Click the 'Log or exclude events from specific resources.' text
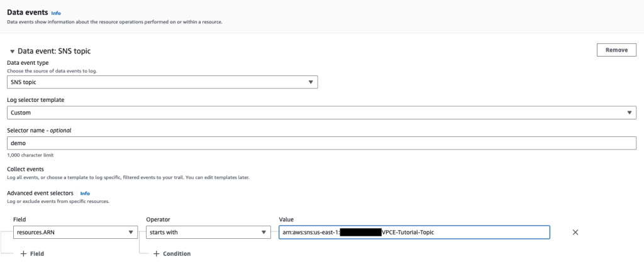Viewport: 644px width, 264px height. click(58, 202)
